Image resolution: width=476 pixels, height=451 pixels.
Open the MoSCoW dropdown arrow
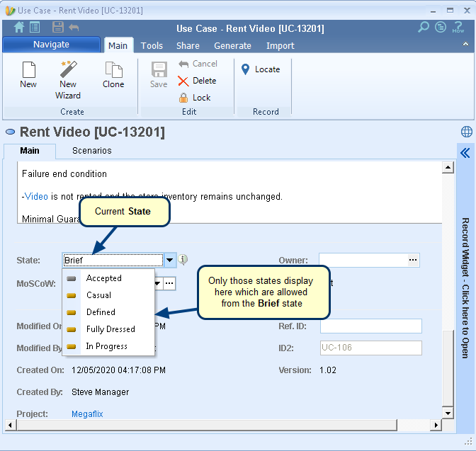coord(158,283)
